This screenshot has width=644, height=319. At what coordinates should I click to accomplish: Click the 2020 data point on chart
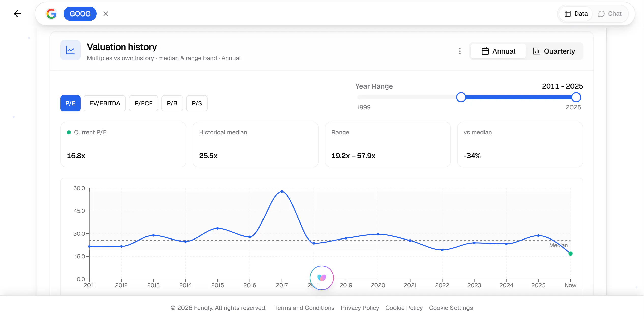click(x=378, y=234)
